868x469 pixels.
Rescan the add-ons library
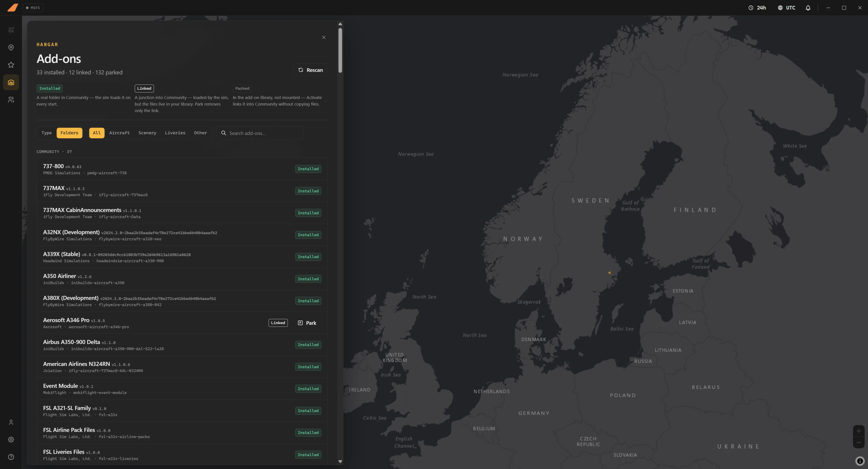coord(310,70)
